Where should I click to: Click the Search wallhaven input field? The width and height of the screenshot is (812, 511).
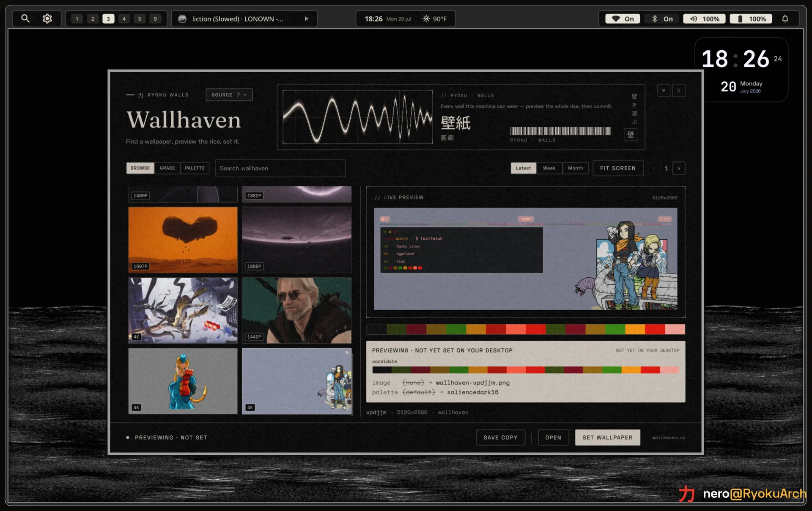pyautogui.click(x=280, y=168)
